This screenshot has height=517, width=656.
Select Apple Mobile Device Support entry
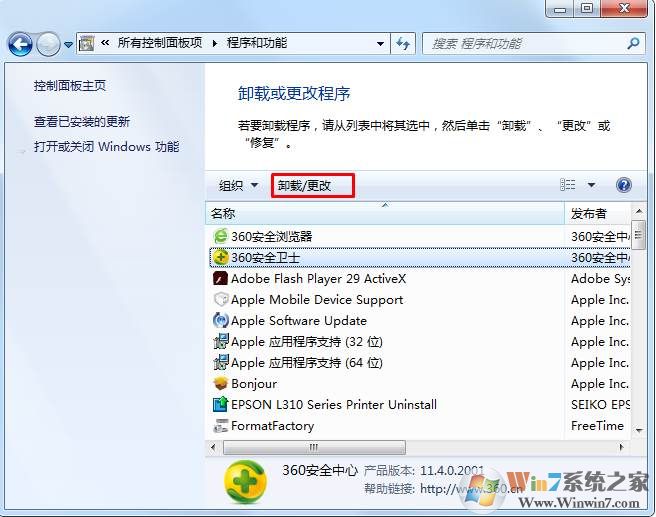pos(317,300)
